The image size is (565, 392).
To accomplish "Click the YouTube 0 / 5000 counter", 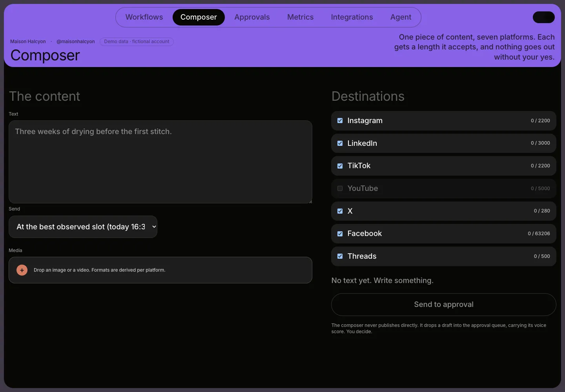I will click(540, 189).
